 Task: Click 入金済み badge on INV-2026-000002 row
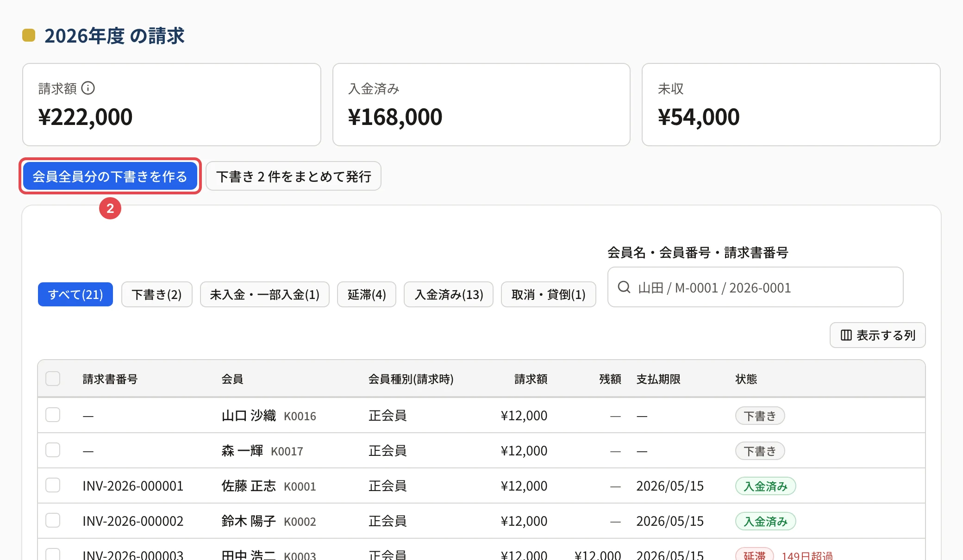(765, 521)
